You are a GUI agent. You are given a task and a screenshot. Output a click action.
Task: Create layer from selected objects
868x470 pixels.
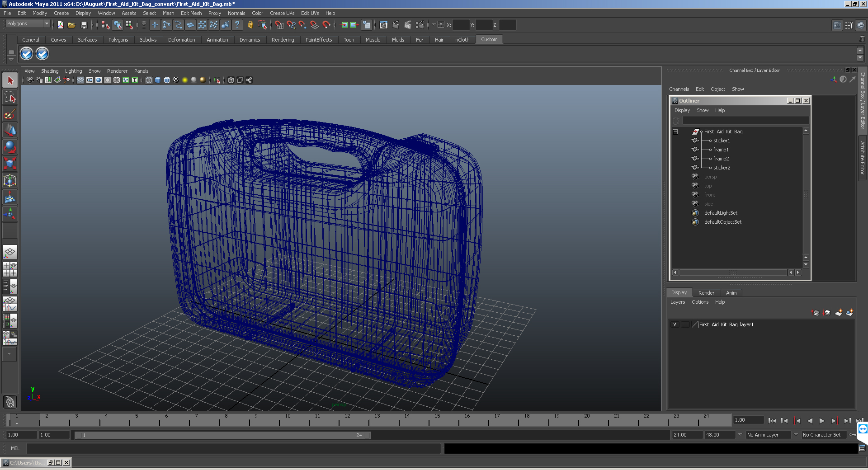coord(849,313)
